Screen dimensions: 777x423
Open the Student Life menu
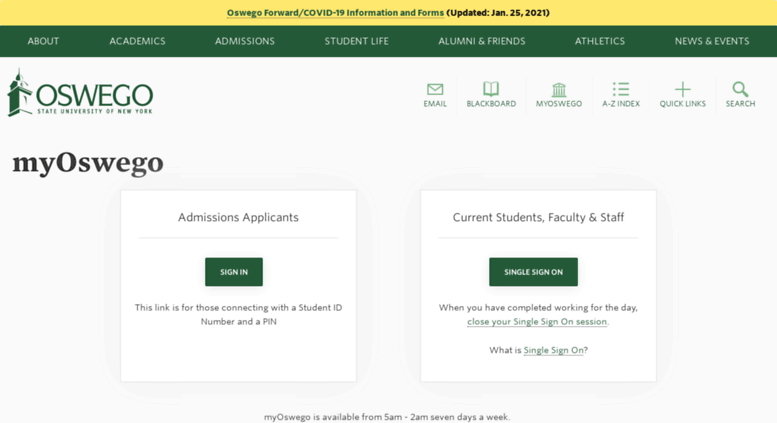[356, 41]
